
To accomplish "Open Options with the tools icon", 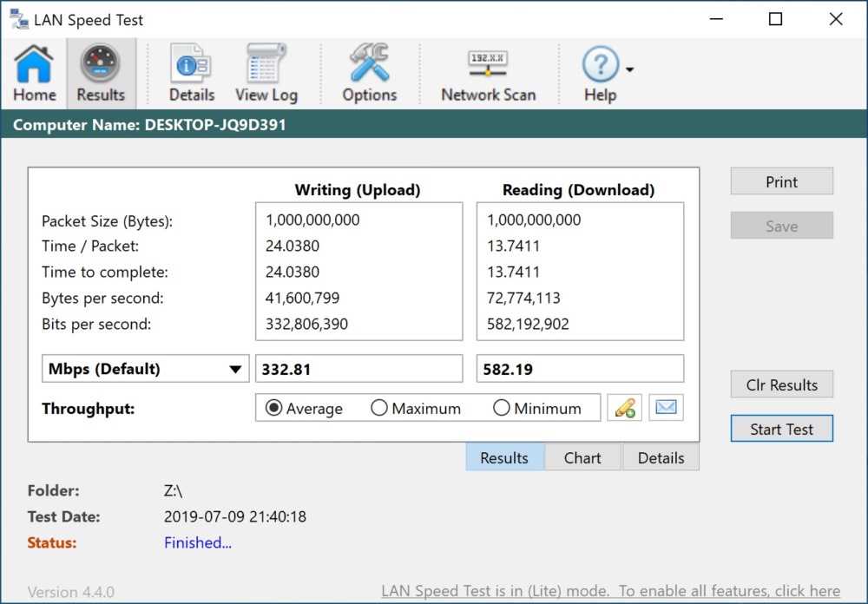I will (369, 73).
